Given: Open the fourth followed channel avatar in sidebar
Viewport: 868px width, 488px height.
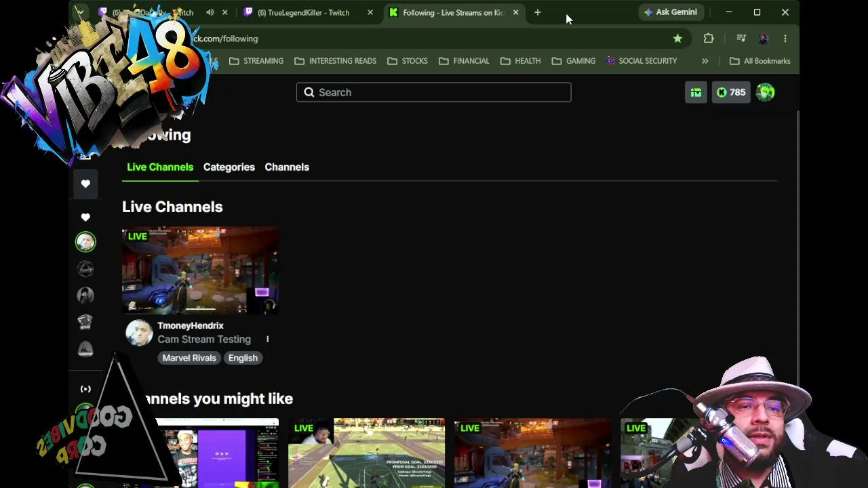Looking at the screenshot, I should [85, 322].
